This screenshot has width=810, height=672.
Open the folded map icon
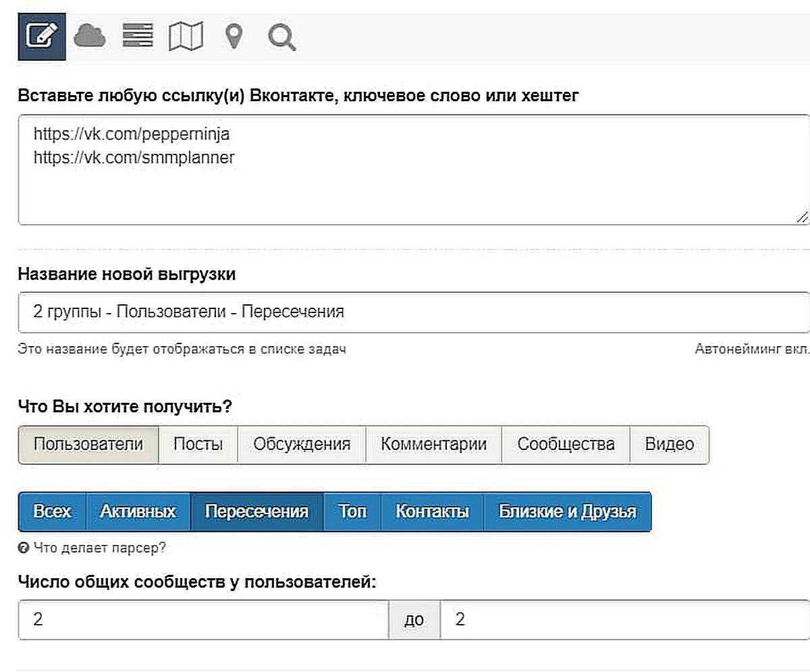tap(186, 37)
